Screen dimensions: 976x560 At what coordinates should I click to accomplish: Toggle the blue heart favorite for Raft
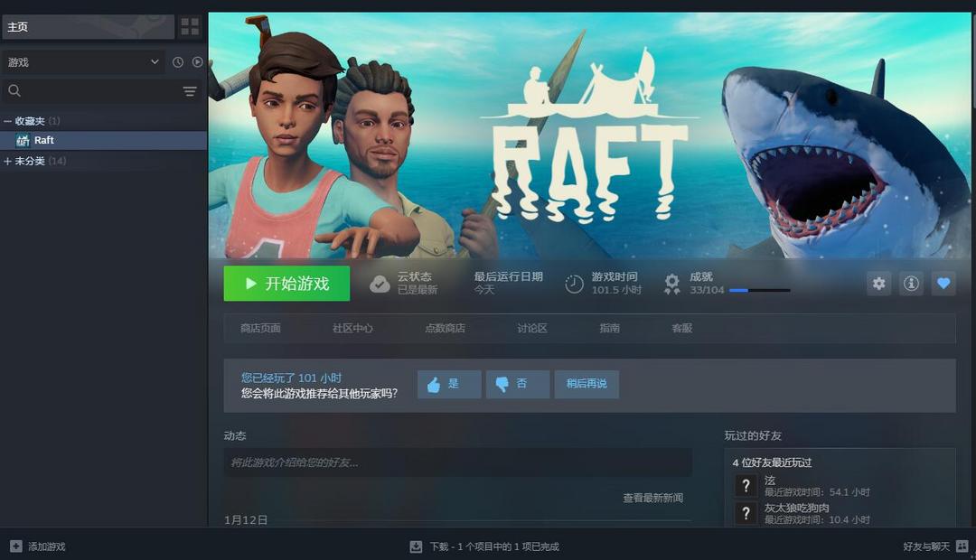(943, 283)
